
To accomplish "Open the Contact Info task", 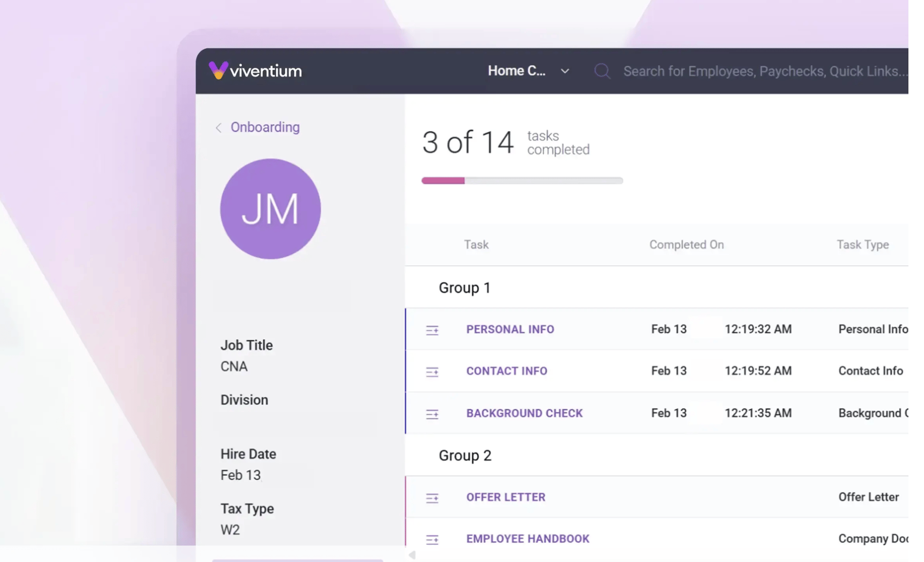I will 506,371.
